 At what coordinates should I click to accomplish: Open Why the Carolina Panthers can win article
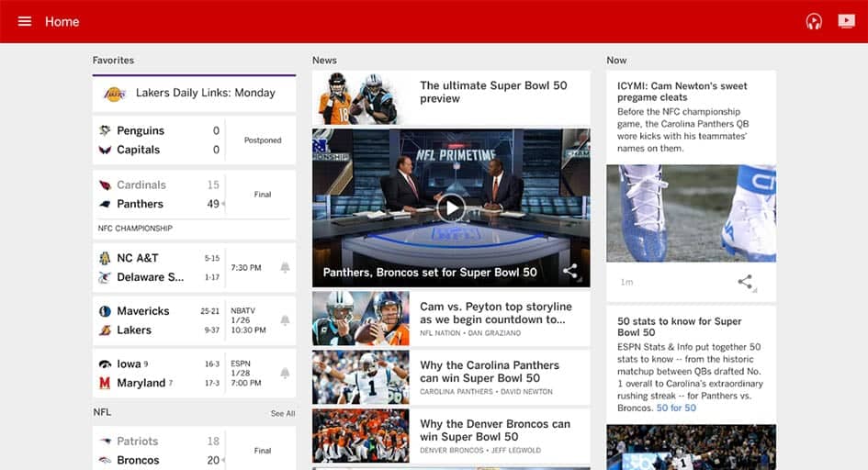tap(490, 372)
